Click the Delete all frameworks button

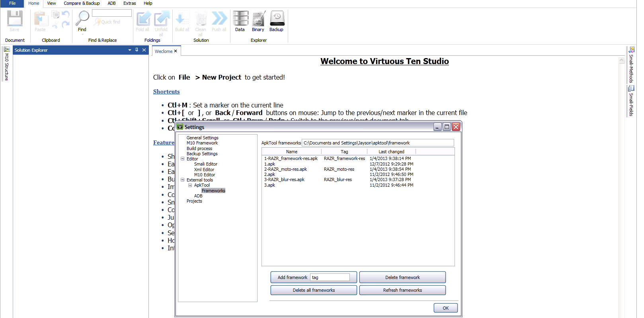click(x=314, y=290)
